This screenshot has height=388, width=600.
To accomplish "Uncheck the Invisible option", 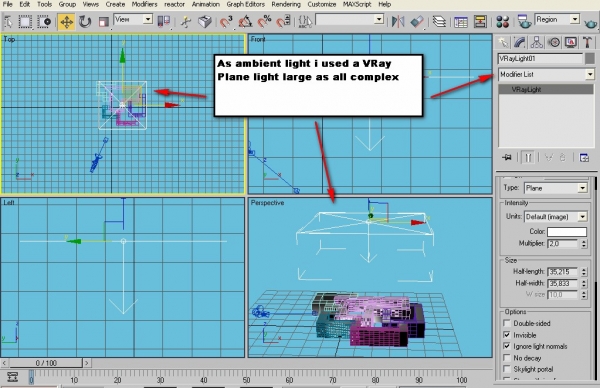I will (507, 335).
